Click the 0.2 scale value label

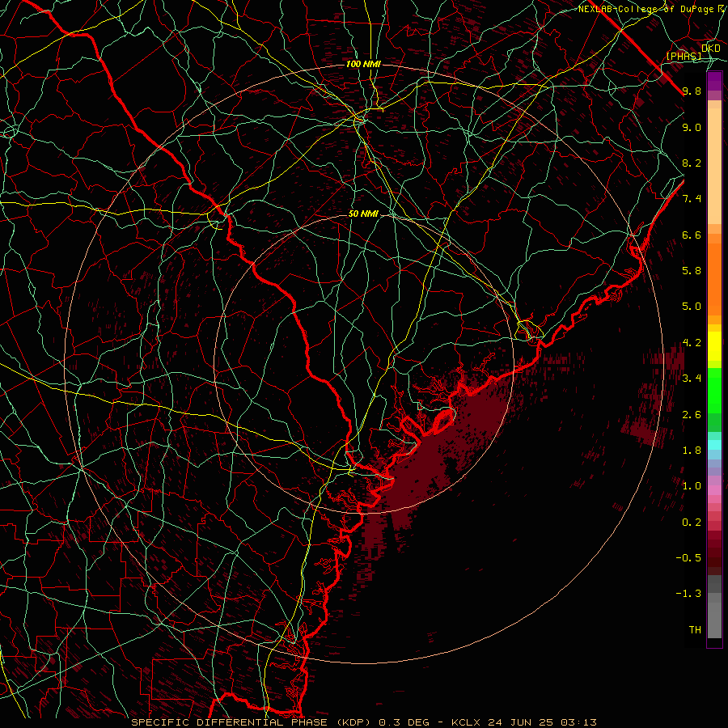[692, 523]
